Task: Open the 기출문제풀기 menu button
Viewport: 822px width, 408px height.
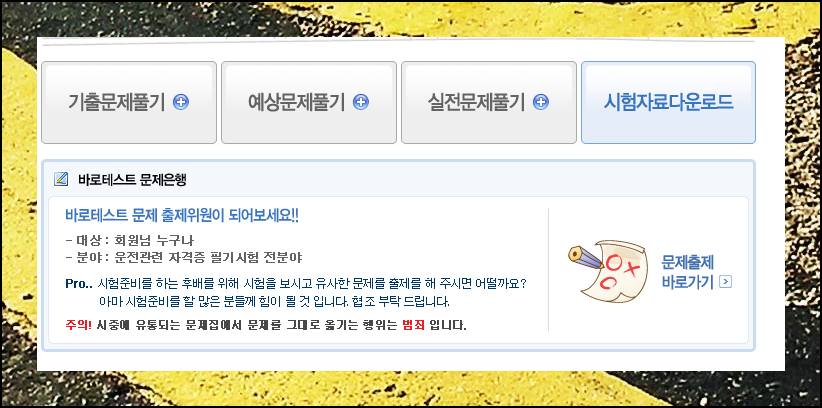Action: tap(129, 102)
